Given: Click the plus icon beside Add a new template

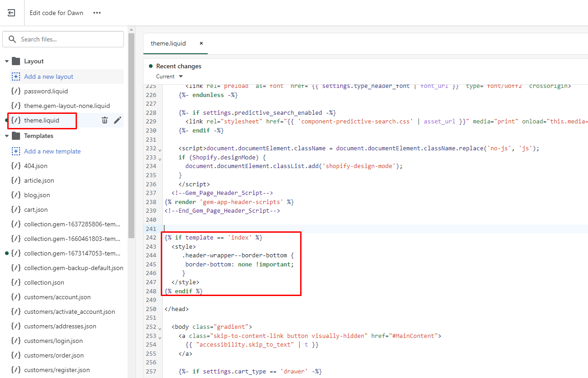Looking at the screenshot, I should pos(16,151).
